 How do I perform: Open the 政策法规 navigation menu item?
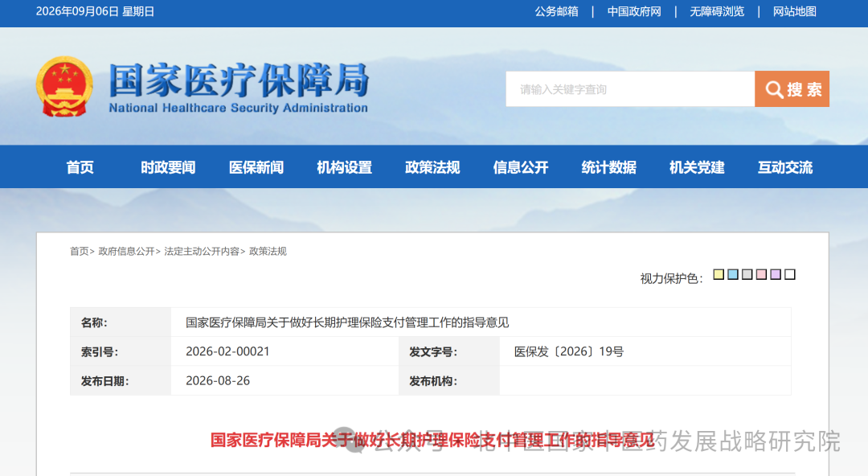click(432, 167)
